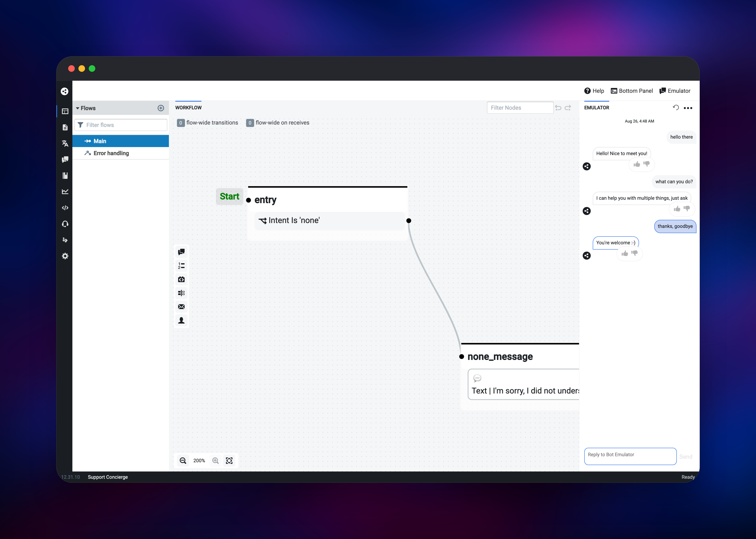Select the Say Something node tool
Screen dimensions: 756x539
(181, 252)
